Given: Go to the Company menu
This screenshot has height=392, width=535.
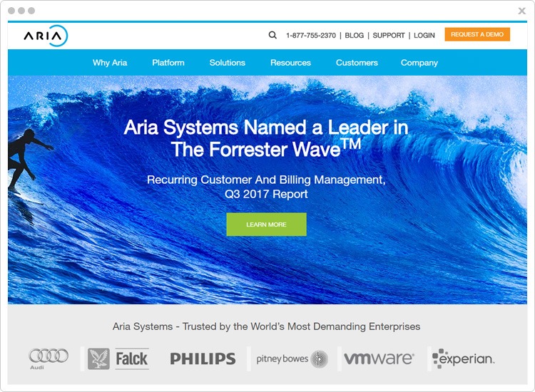Looking at the screenshot, I should [x=419, y=63].
